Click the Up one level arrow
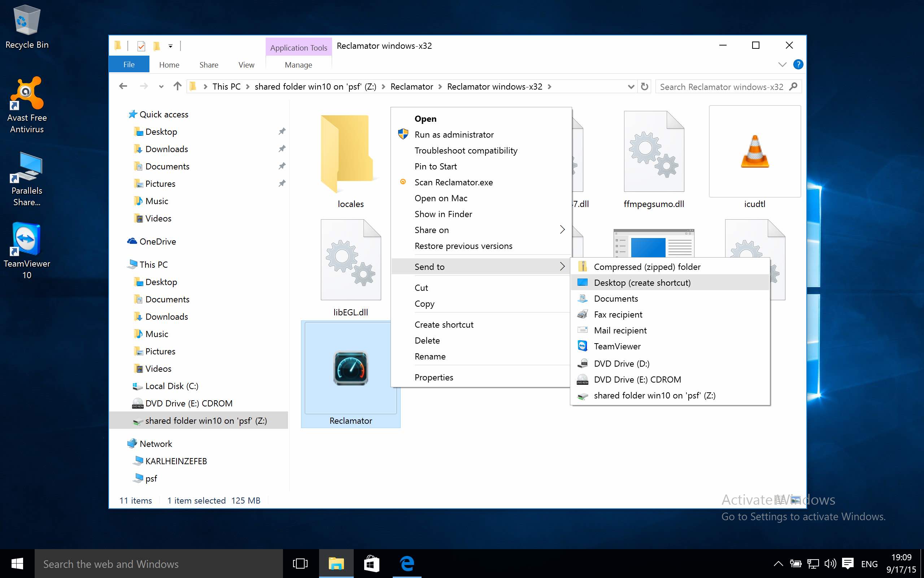Screen dimensions: 924x578 [177, 86]
